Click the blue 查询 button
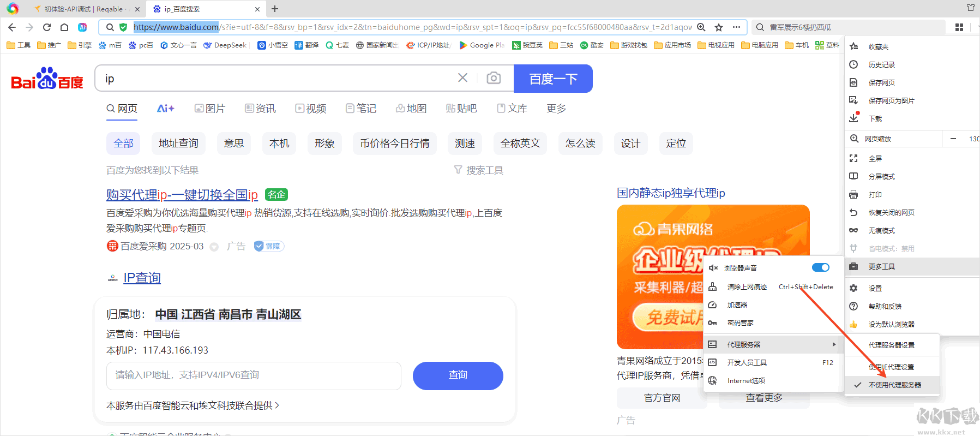Image resolution: width=980 pixels, height=436 pixels. pyautogui.click(x=458, y=375)
